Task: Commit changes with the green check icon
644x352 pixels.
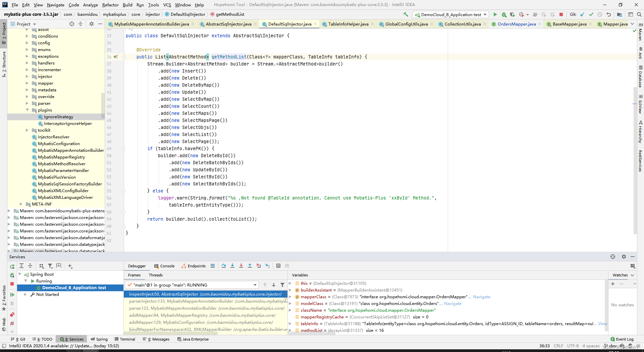Action: click(591, 14)
